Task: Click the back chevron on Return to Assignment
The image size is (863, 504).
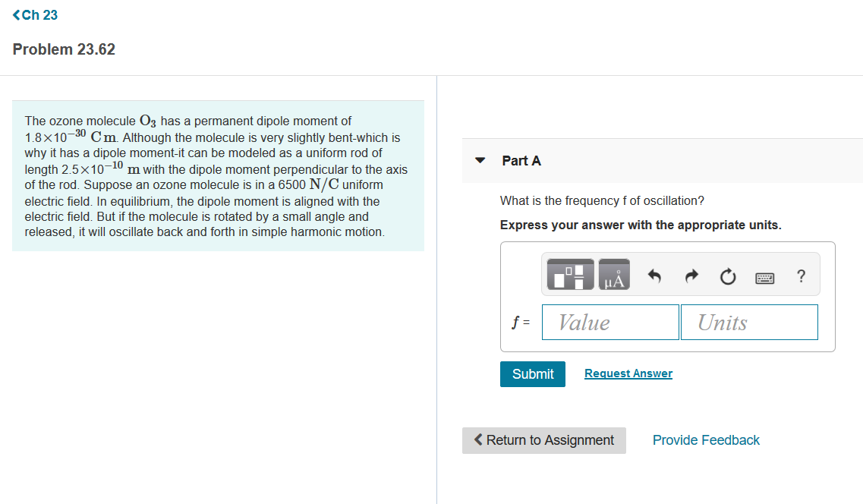Action: (478, 440)
